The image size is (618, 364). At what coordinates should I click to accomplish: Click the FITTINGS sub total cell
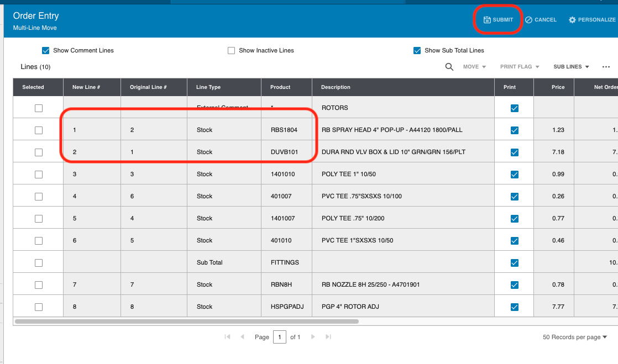pyautogui.click(x=285, y=262)
